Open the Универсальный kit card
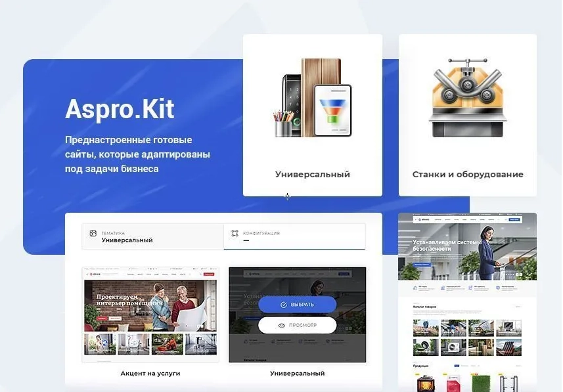Image resolution: width=563 pixels, height=392 pixels. 313,115
